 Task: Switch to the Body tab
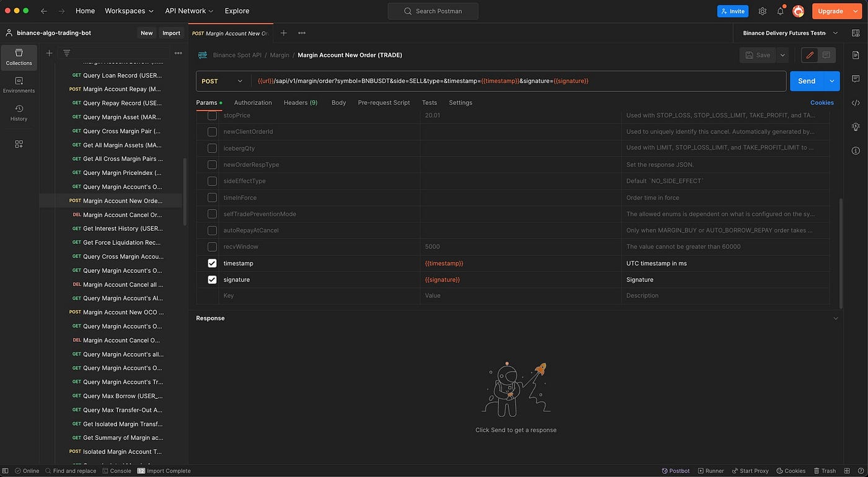(x=339, y=102)
